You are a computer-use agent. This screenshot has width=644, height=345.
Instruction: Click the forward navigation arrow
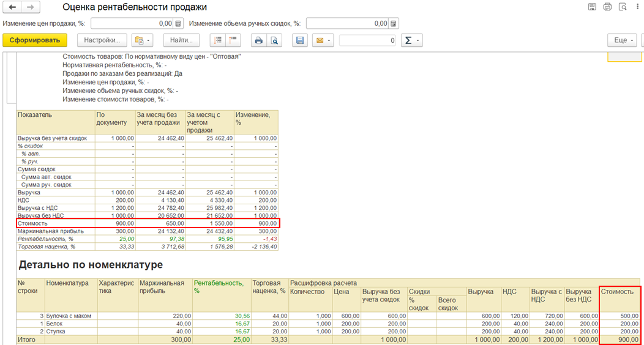(31, 7)
